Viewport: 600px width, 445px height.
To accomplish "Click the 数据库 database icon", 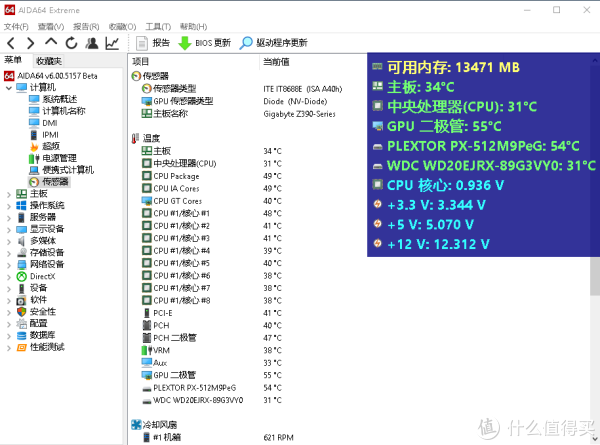I will (x=21, y=336).
